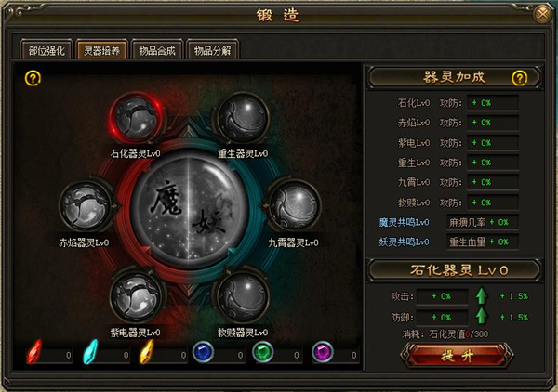Select the 救赎器灵 orb
This screenshot has height=392, width=558.
[243, 296]
